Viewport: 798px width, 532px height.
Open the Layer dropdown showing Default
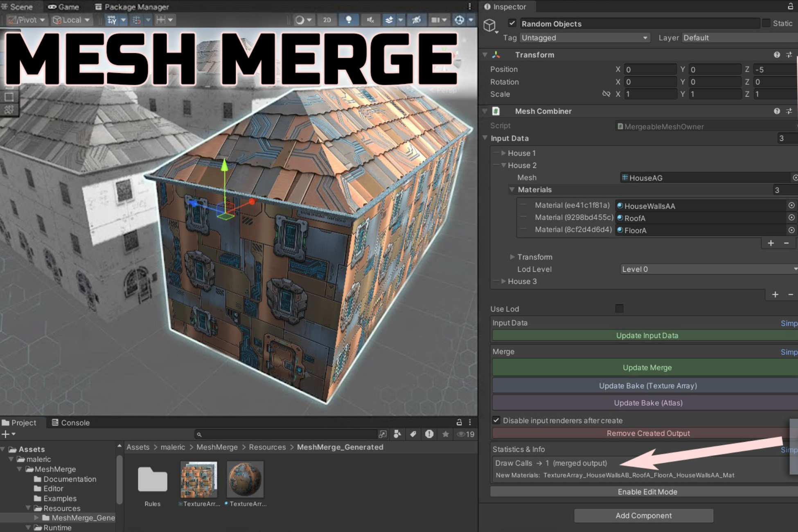click(x=740, y=38)
